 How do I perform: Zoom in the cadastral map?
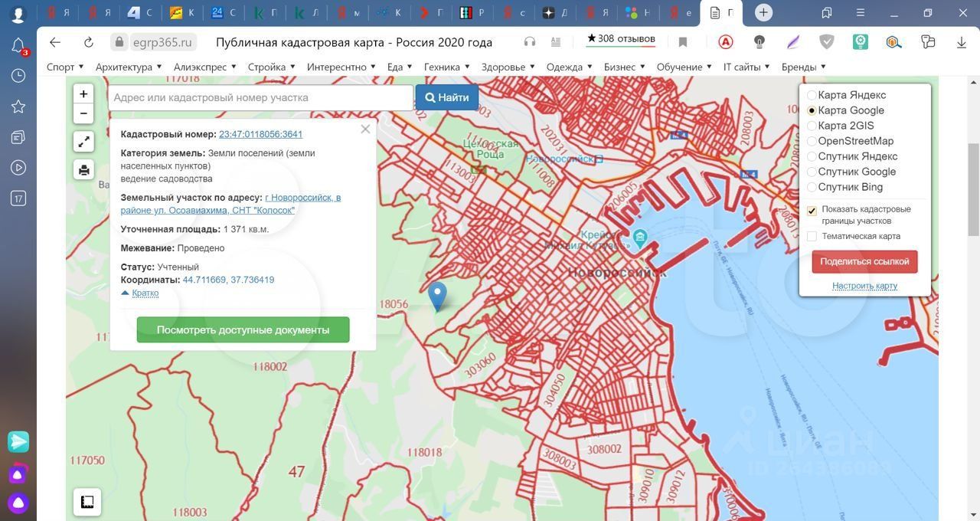[x=83, y=94]
